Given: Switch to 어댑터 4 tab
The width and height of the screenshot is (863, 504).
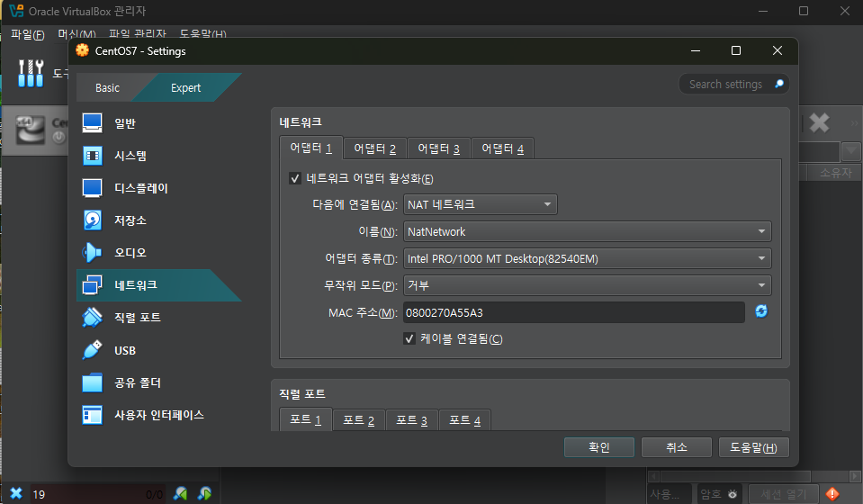Looking at the screenshot, I should [x=502, y=148].
